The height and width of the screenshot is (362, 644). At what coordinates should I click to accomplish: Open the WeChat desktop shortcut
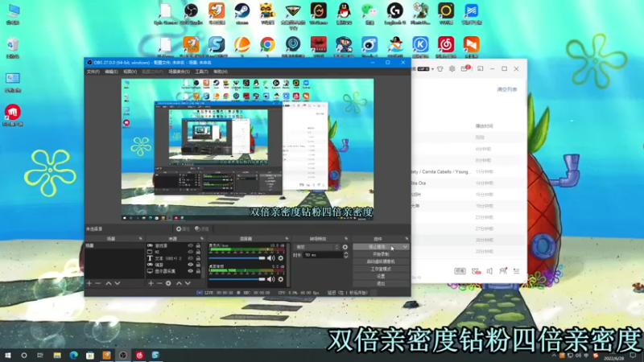[x=369, y=14]
